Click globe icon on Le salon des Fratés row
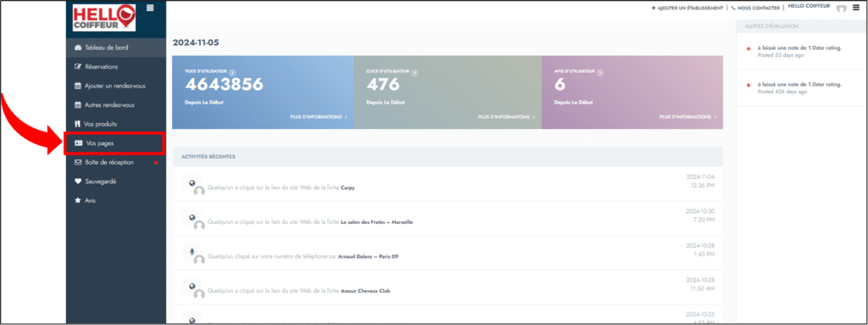The image size is (868, 325). click(x=192, y=217)
